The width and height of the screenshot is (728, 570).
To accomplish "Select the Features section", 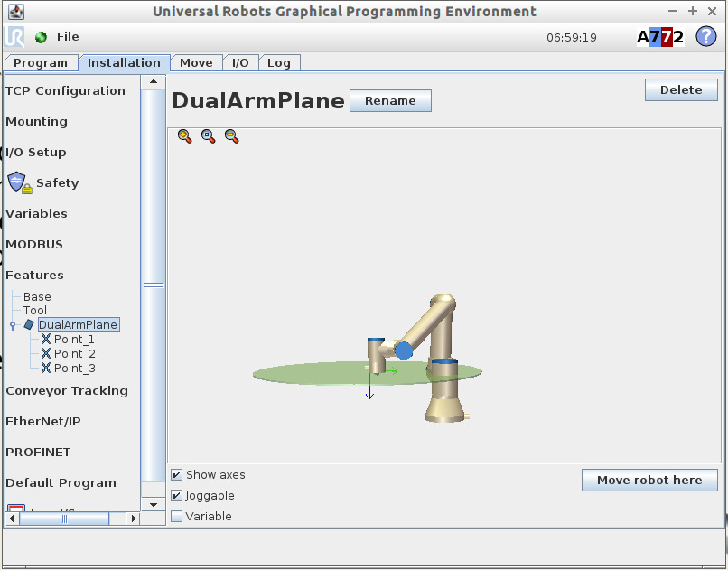I will [35, 275].
